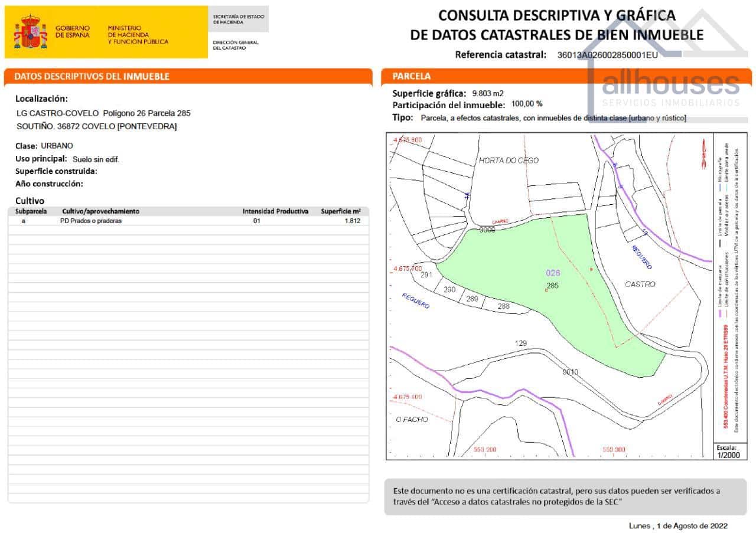Select the Intensidad Productiva column header
Image resolution: width=756 pixels, height=533 pixels.
tap(276, 211)
